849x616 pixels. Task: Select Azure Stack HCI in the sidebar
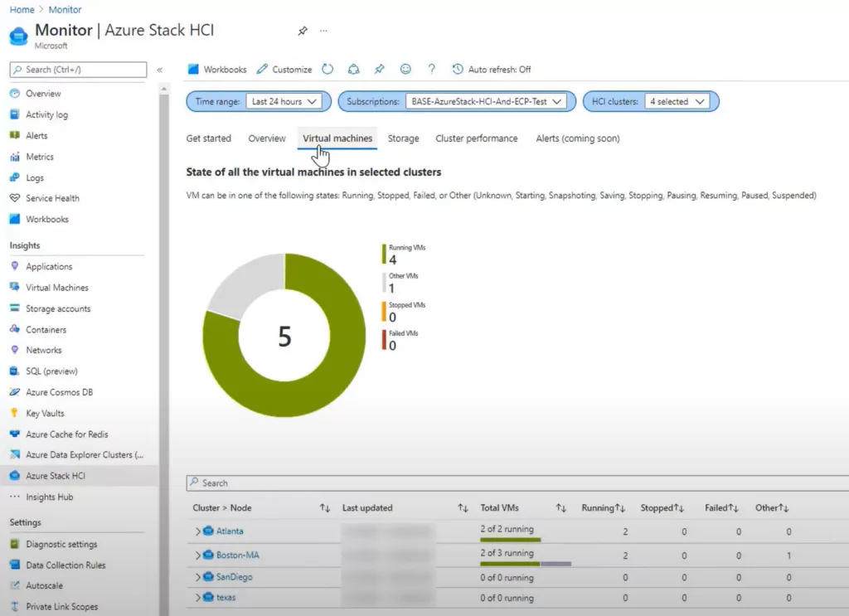pyautogui.click(x=56, y=477)
